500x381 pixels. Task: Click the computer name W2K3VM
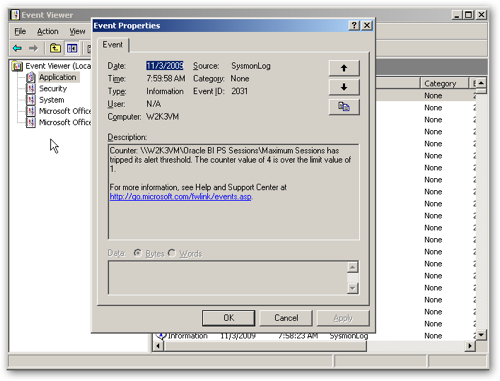point(162,117)
